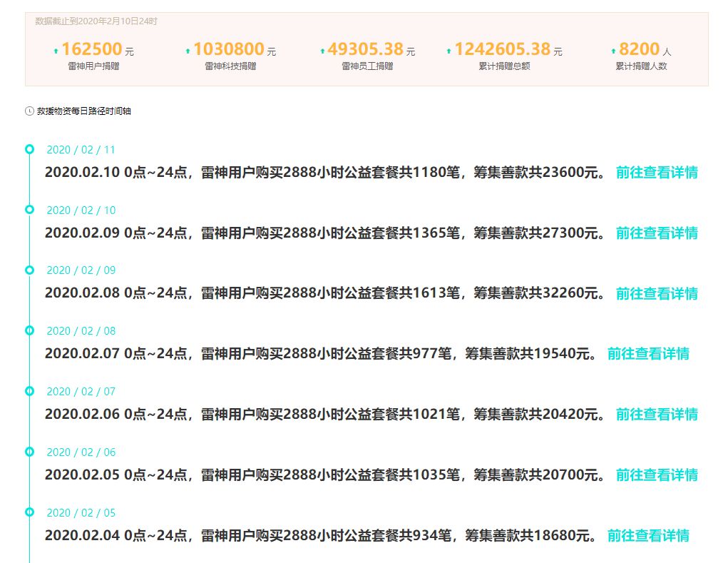
Task: Select timeline marker for 2020 / 02 / 06
Action: (29, 452)
